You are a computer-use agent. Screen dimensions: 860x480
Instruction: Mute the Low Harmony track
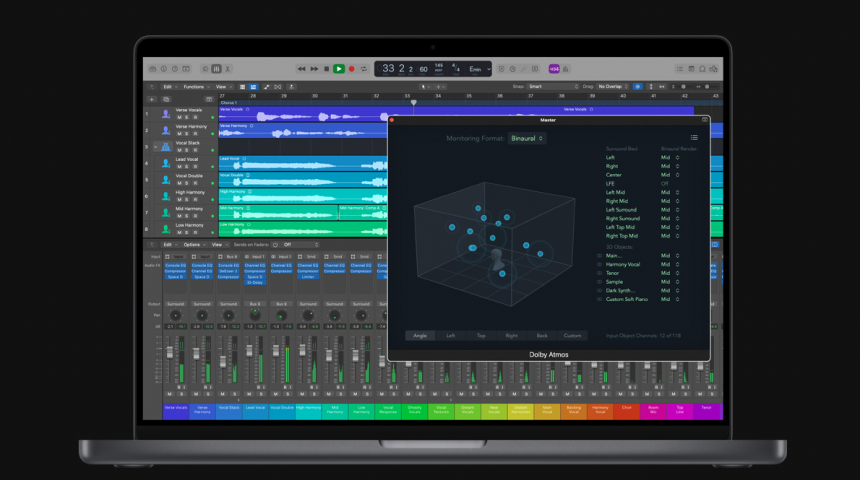179,233
